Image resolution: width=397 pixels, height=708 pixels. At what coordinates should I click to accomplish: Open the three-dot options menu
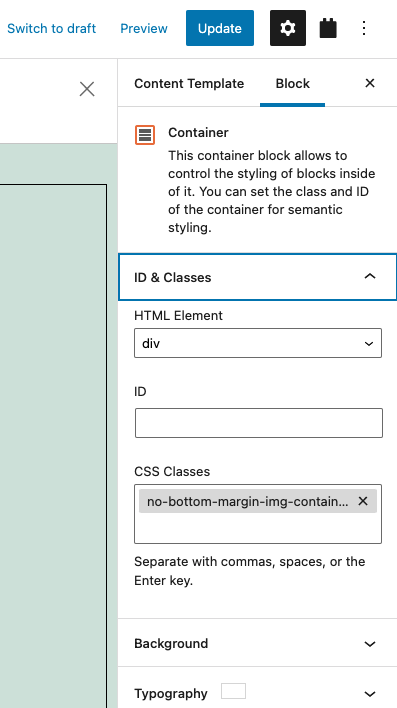364,28
